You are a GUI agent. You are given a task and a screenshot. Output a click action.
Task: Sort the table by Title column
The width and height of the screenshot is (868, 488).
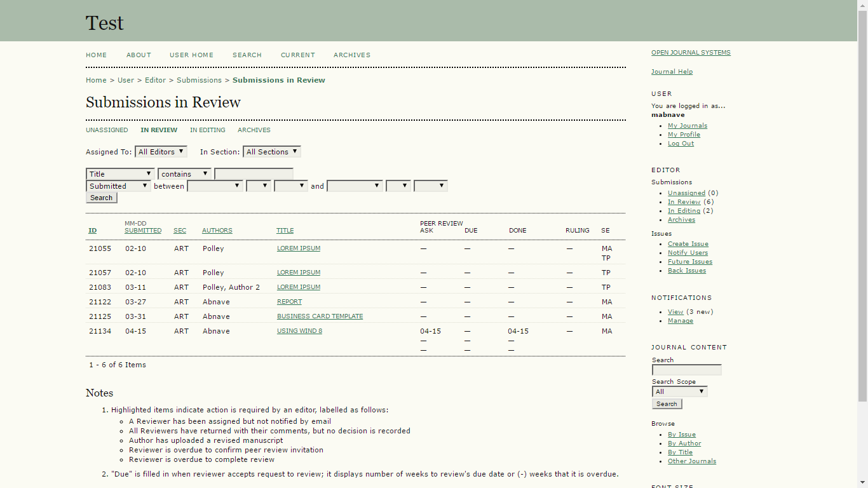tap(285, 231)
